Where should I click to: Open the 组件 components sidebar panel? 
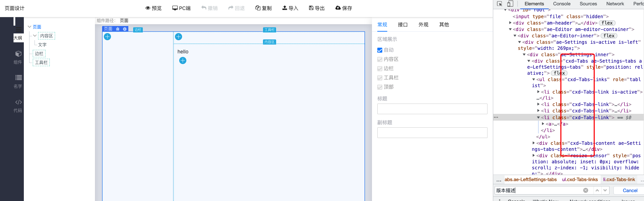pyautogui.click(x=18, y=57)
